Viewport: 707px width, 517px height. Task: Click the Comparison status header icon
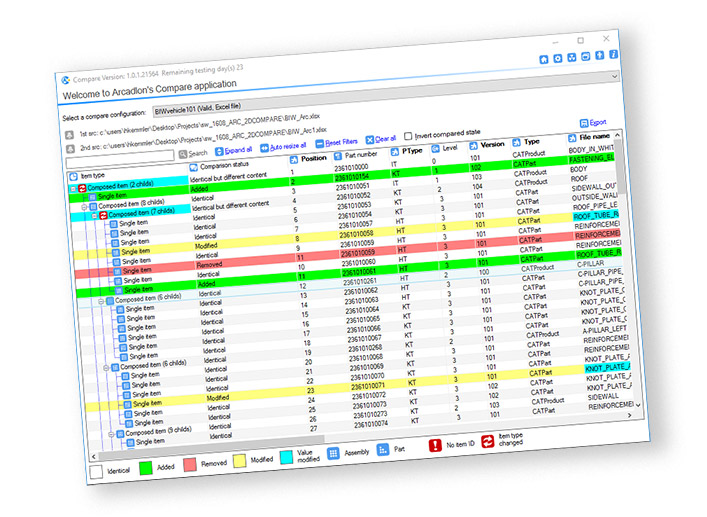193,168
